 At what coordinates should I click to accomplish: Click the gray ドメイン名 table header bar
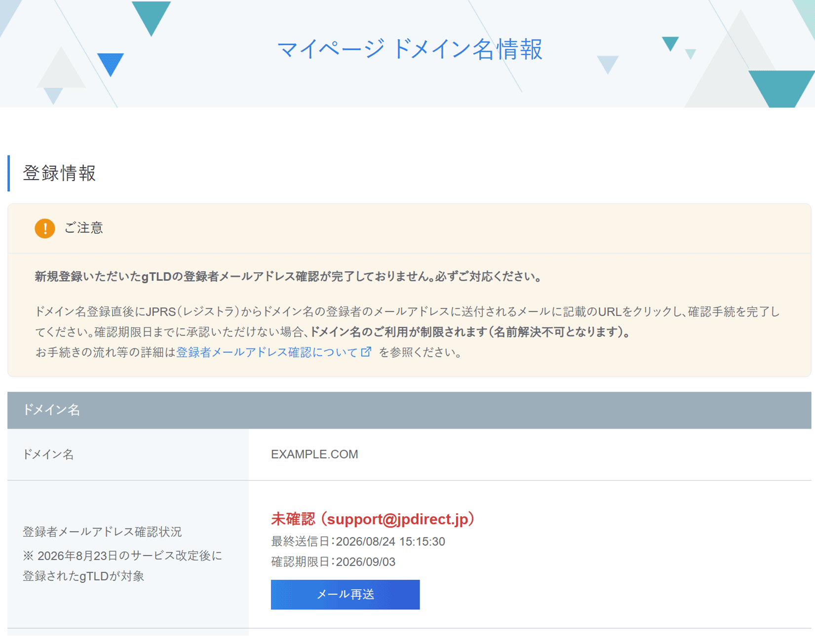coord(409,410)
